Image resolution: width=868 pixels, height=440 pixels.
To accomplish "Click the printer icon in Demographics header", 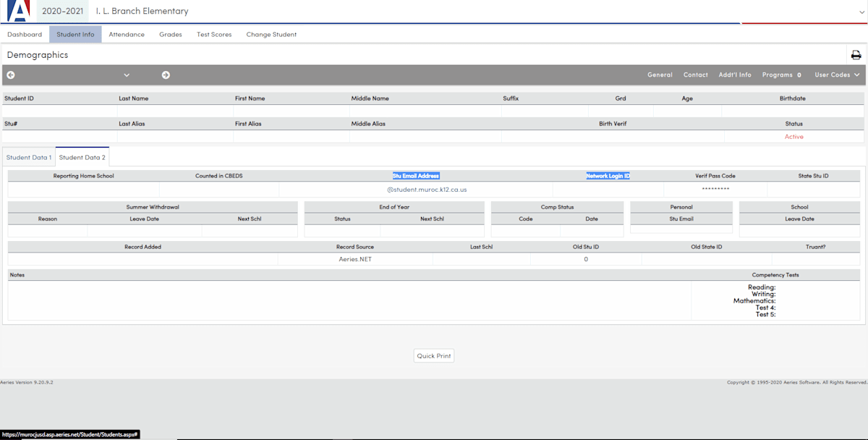I will [856, 55].
